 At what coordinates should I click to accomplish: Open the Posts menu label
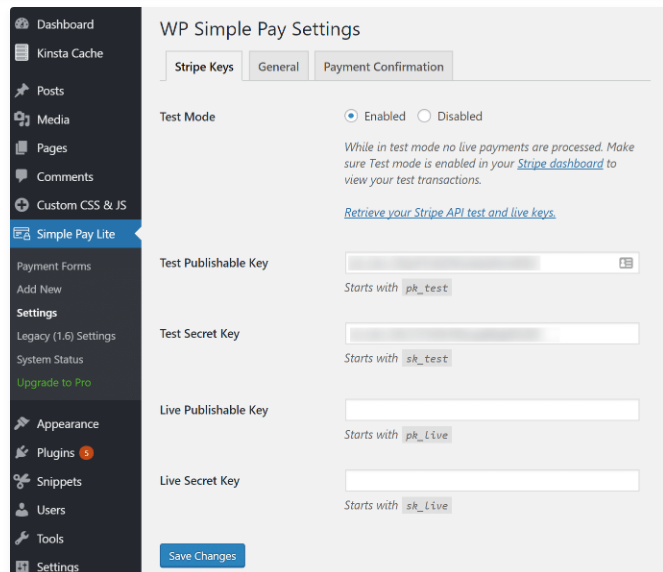click(50, 91)
